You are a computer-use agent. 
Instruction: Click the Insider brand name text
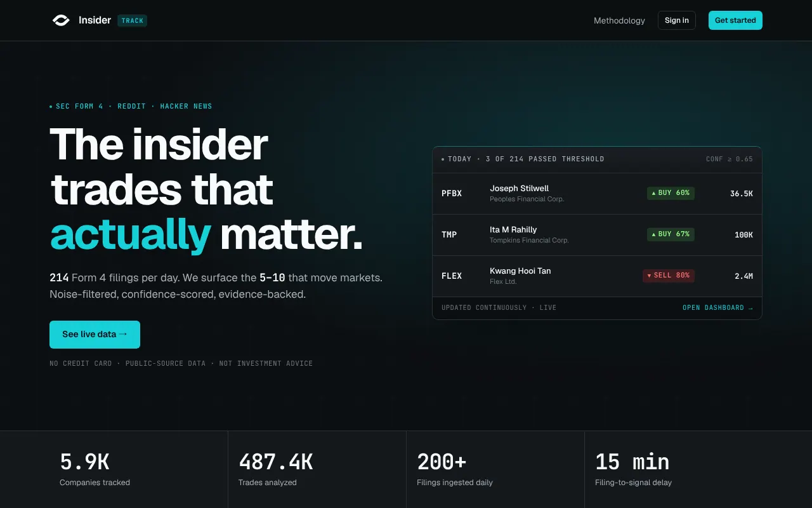click(x=95, y=20)
